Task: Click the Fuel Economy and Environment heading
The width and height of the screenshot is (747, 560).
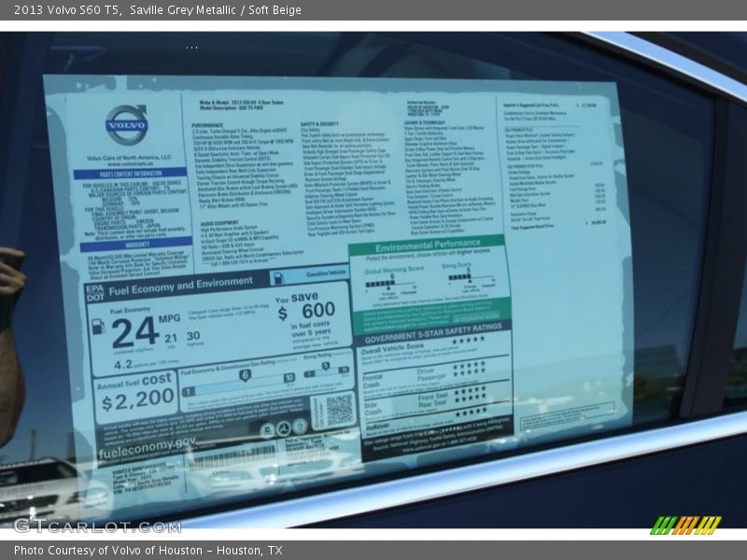Action: [180, 286]
